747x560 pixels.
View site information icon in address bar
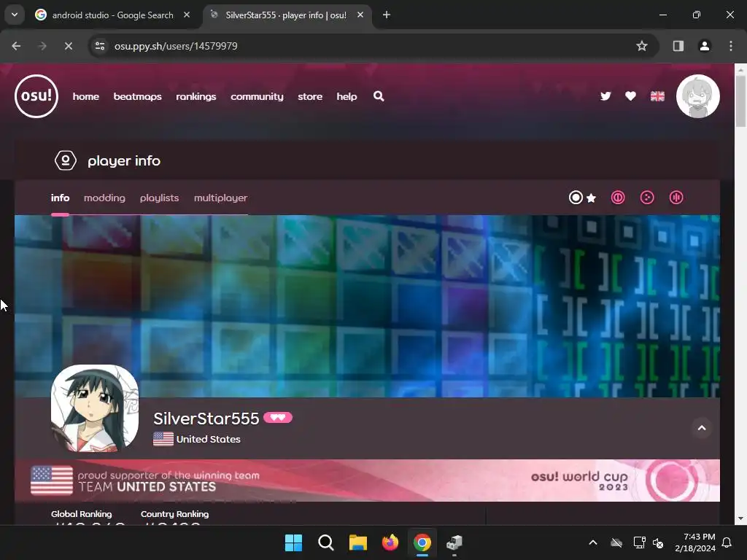point(99,46)
